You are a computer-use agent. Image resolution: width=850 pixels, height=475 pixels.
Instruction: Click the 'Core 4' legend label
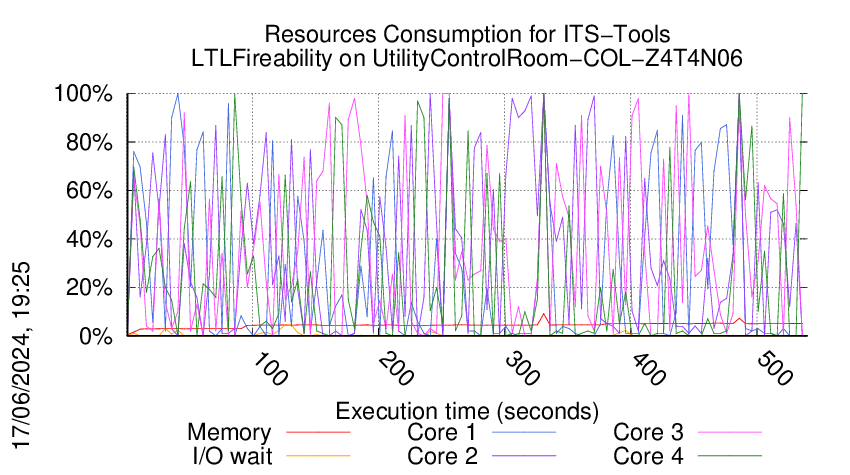tap(648, 456)
